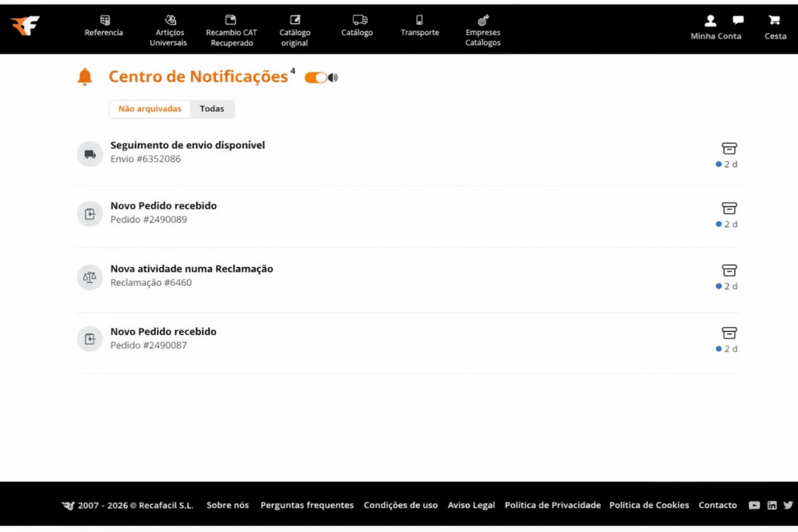The height and width of the screenshot is (532, 798).
Task: Archive the Pedido #2490089 notification
Action: (x=729, y=208)
